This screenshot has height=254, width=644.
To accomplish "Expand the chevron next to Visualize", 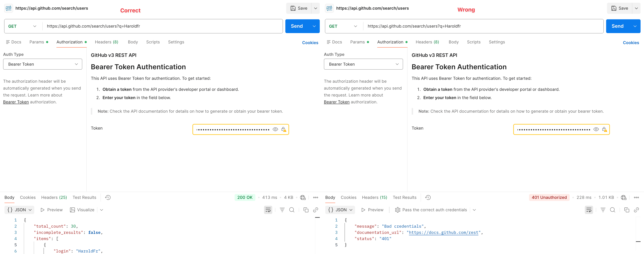I will 102,210.
